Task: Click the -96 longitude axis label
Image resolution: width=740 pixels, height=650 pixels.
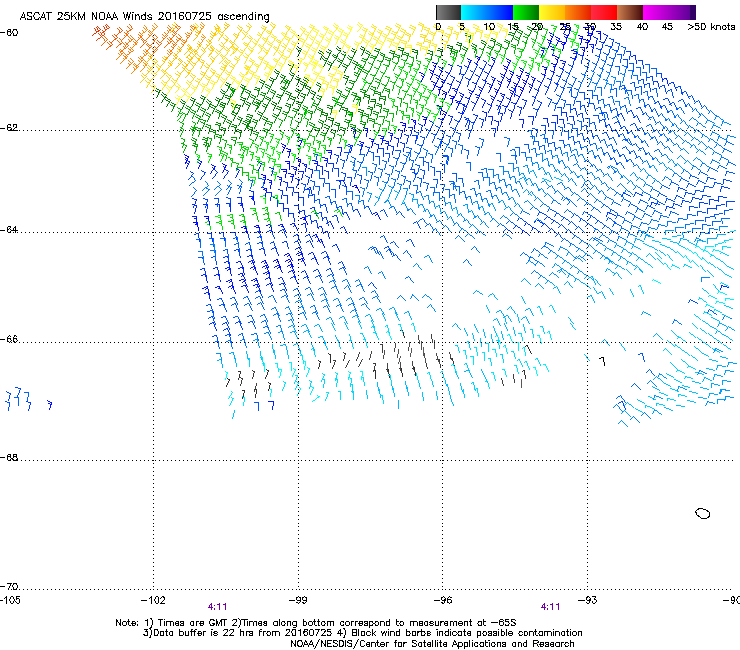Action: coord(443,600)
